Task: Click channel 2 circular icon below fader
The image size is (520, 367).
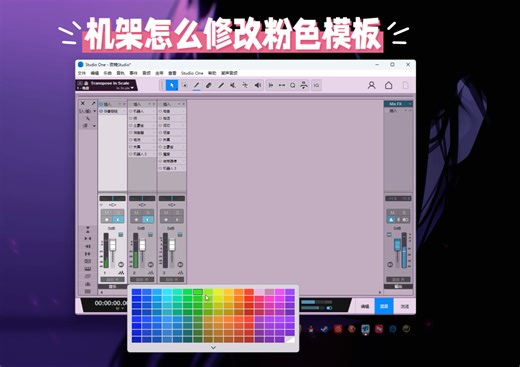Action: (151, 265)
